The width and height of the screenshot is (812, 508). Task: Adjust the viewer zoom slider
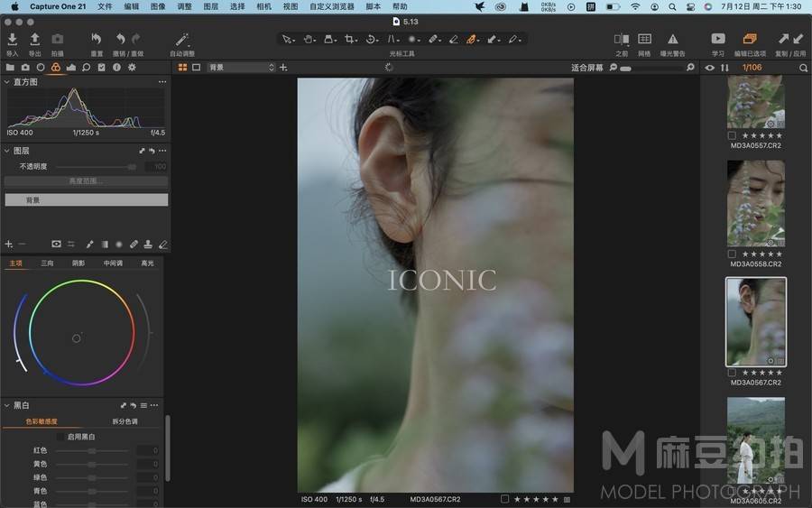tap(652, 68)
